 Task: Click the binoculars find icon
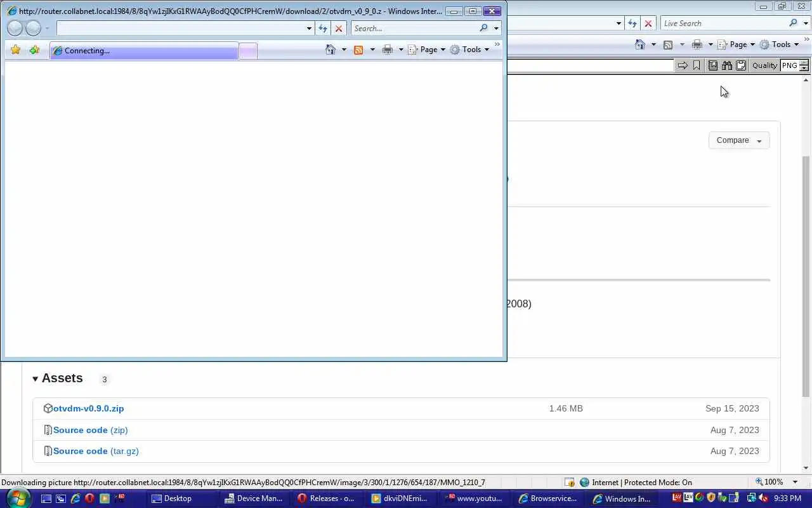[727, 65]
